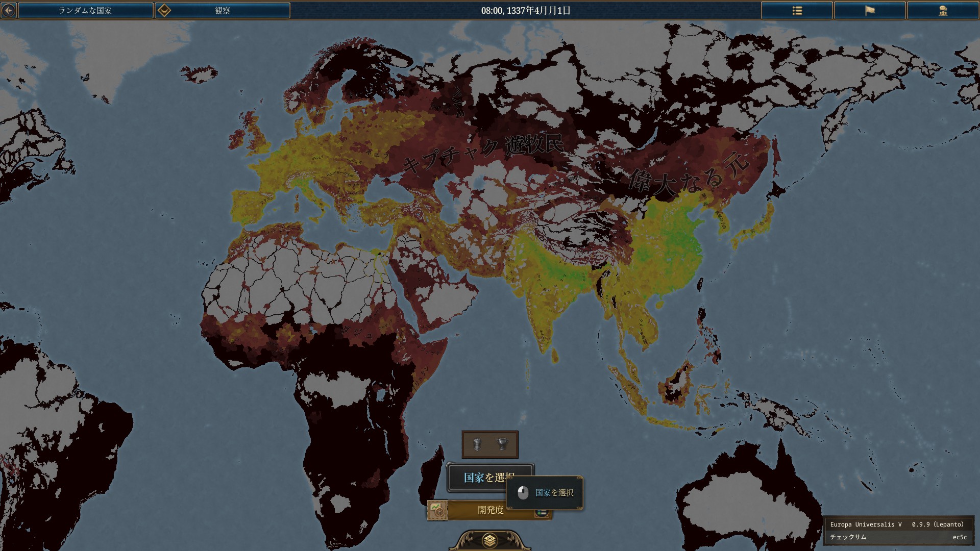Toggle the switch at the end of the 開発度 bar
980x551 pixels.
[542, 513]
